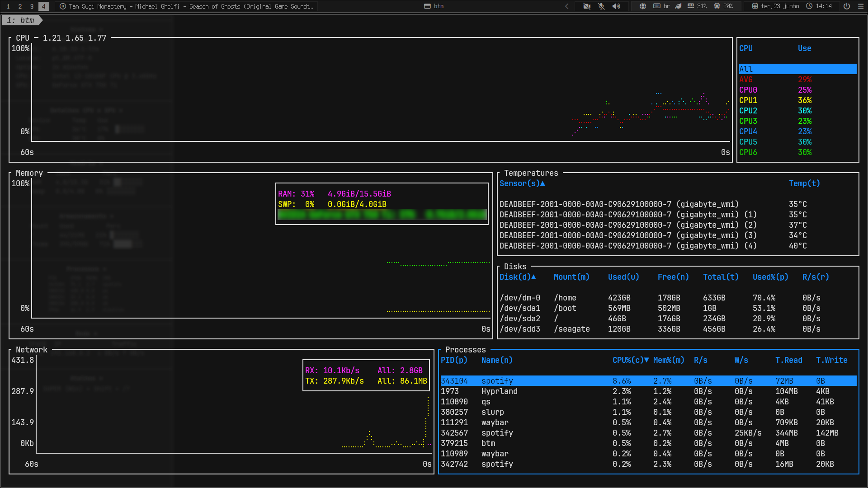Image resolution: width=868 pixels, height=488 pixels.
Task: Click the calendar date ter, 23 junho
Action: [x=775, y=6]
